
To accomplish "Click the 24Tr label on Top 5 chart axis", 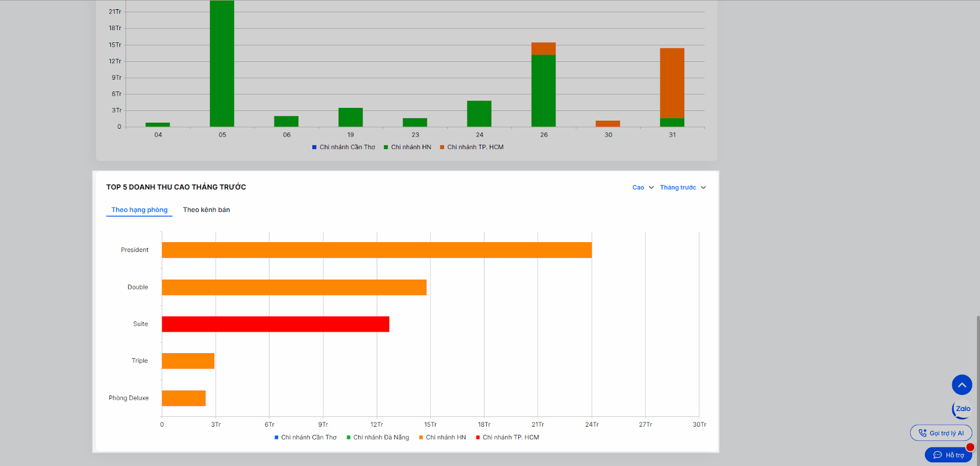I will [592, 424].
